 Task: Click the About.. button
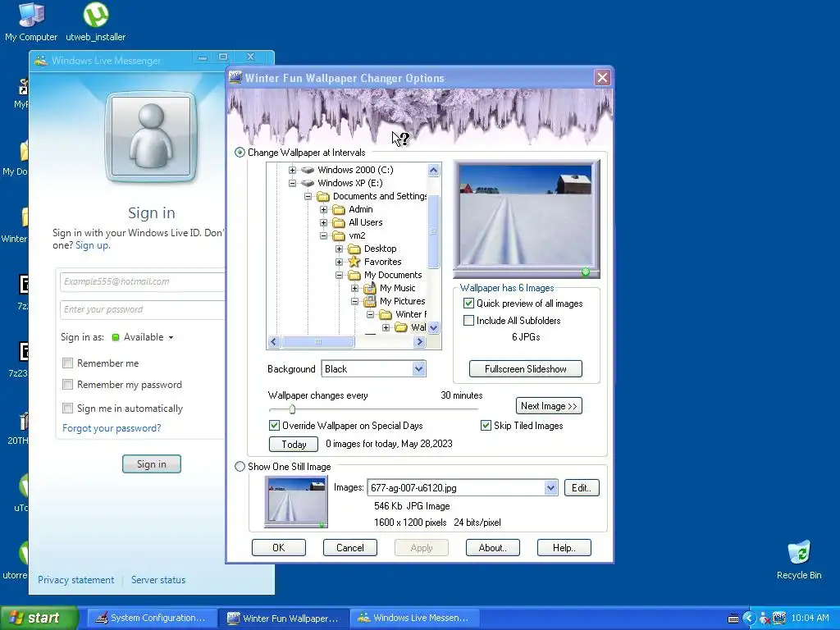492,547
